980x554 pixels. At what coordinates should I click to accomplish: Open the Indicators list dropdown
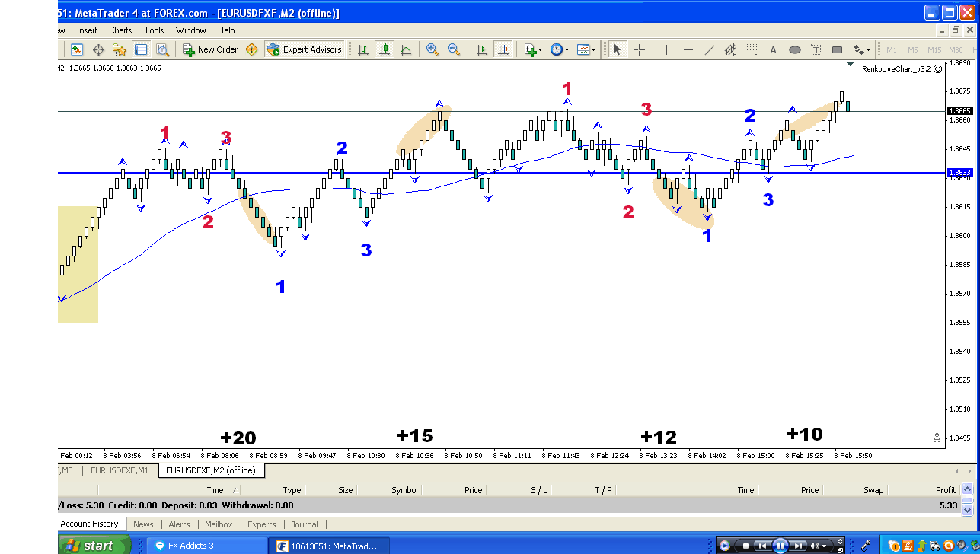[x=533, y=49]
